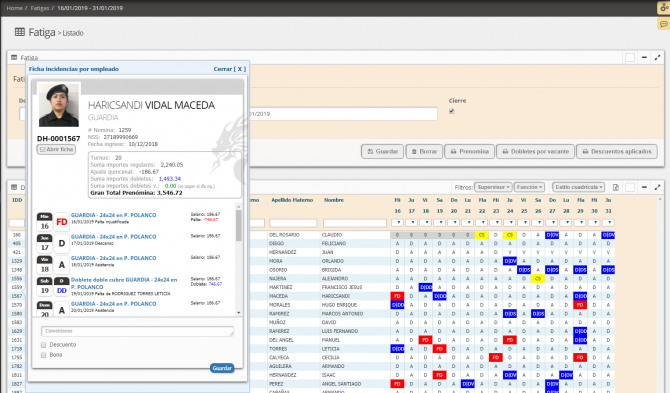This screenshot has width=670, height=393.
Task: Sort by the Nombre column header
Action: pyautogui.click(x=334, y=200)
